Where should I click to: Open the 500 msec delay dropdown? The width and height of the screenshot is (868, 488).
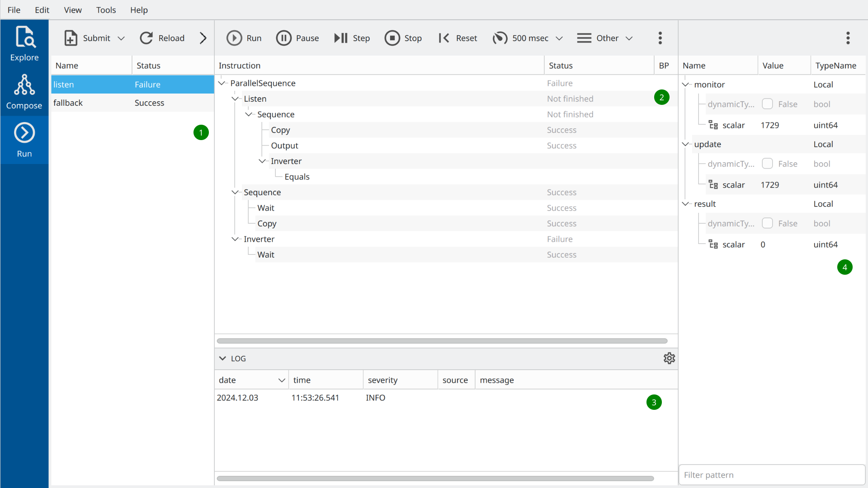click(x=559, y=38)
